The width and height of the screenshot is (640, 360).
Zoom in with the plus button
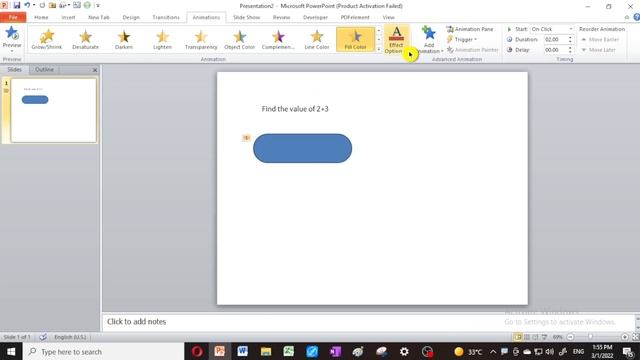click(624, 337)
